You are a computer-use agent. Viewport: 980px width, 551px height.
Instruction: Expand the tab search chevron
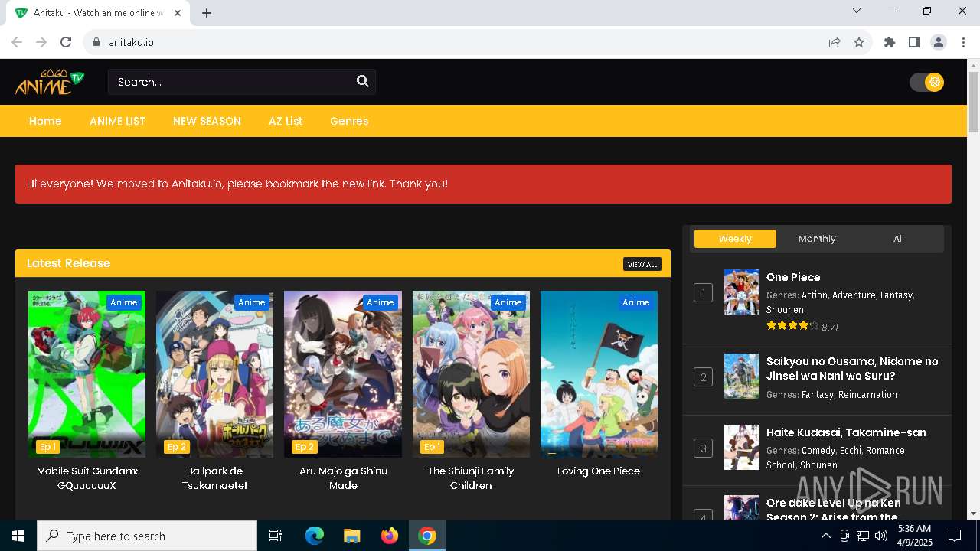(857, 11)
